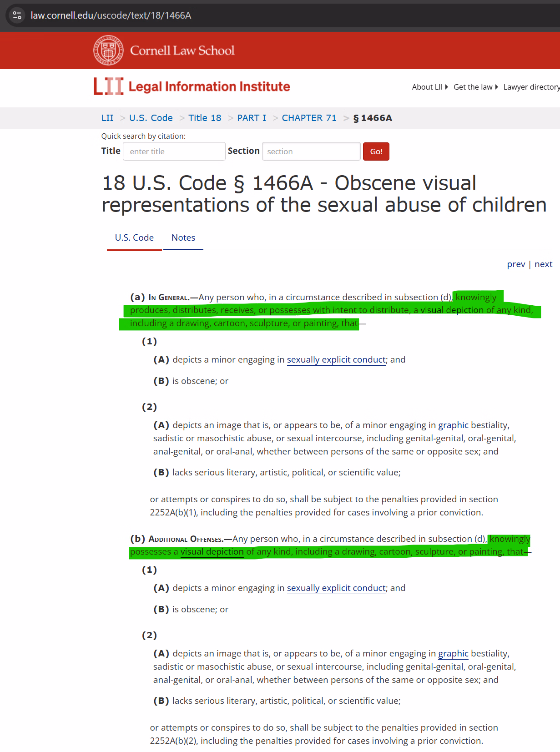Switch to the Notes tab

pyautogui.click(x=183, y=237)
